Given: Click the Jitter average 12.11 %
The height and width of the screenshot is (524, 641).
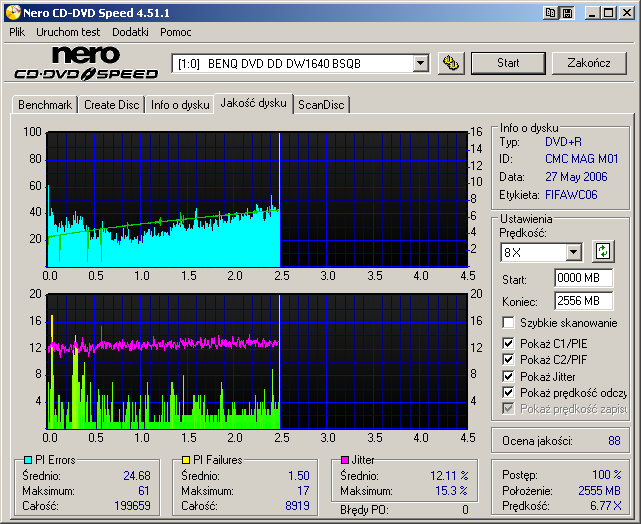Looking at the screenshot, I should 449,476.
